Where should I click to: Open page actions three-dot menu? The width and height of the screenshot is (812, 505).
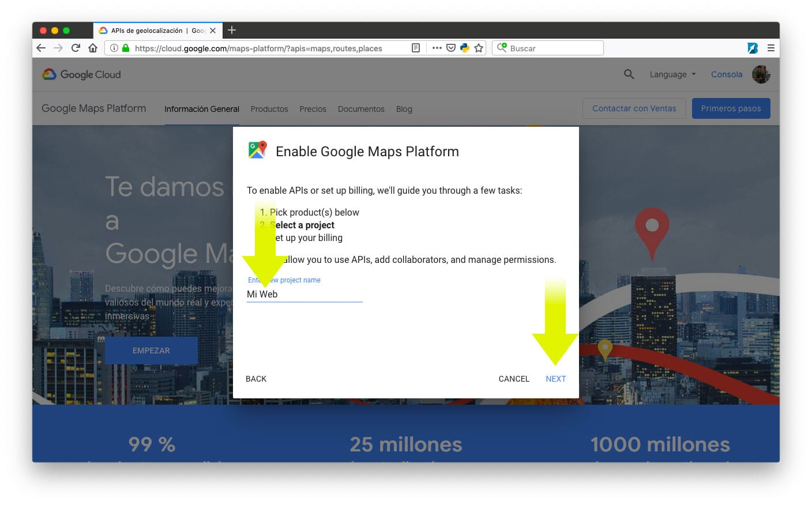[x=437, y=48]
